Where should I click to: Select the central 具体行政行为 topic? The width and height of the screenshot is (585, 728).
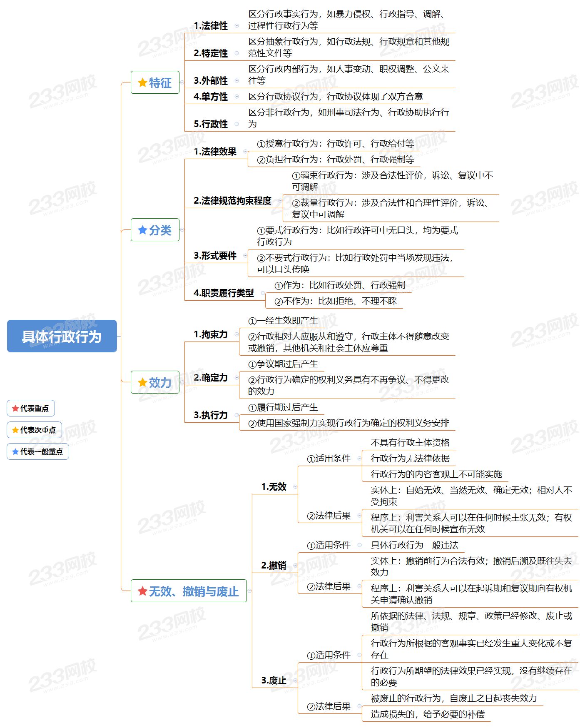62,336
